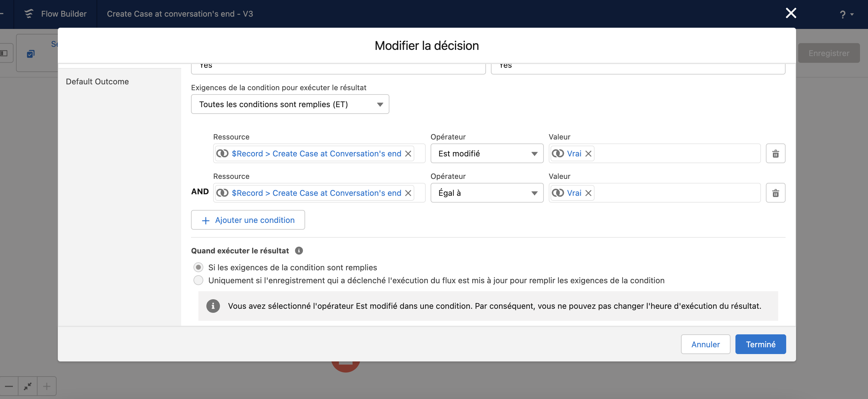This screenshot has width=868, height=399.
Task: Open the Est modifié operator dropdown
Action: click(487, 153)
